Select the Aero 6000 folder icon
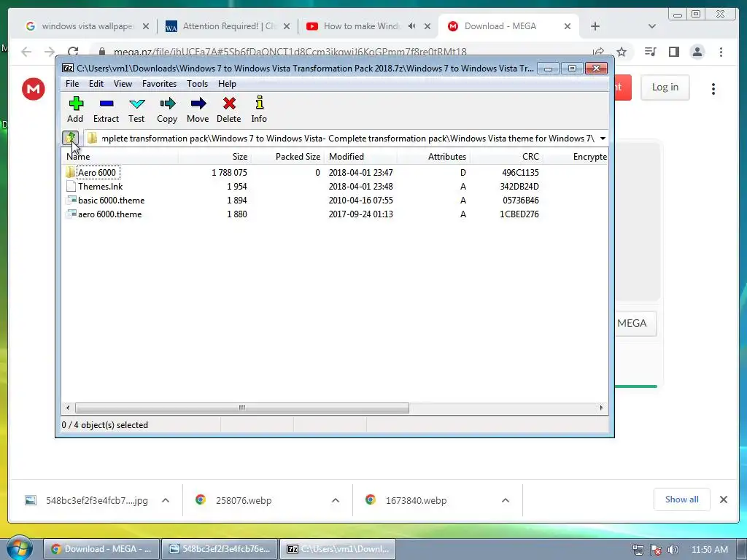This screenshot has width=747, height=560. tap(71, 172)
